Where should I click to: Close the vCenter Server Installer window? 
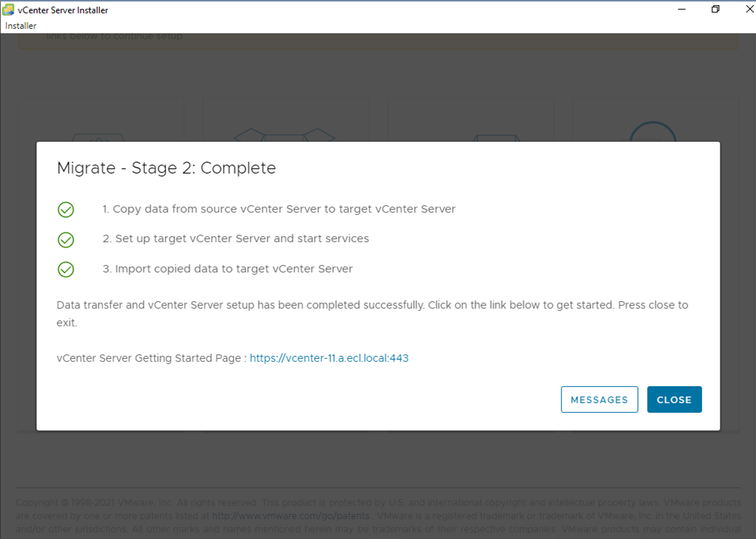click(749, 9)
